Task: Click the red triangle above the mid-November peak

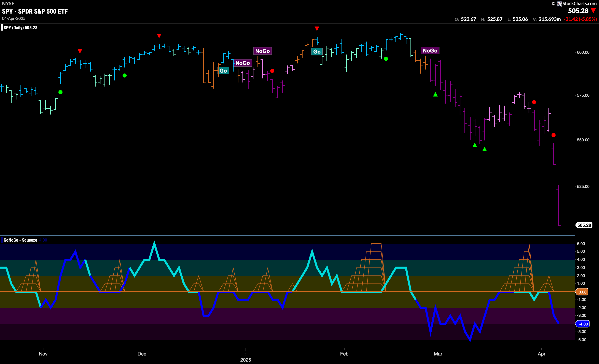Action: point(80,51)
